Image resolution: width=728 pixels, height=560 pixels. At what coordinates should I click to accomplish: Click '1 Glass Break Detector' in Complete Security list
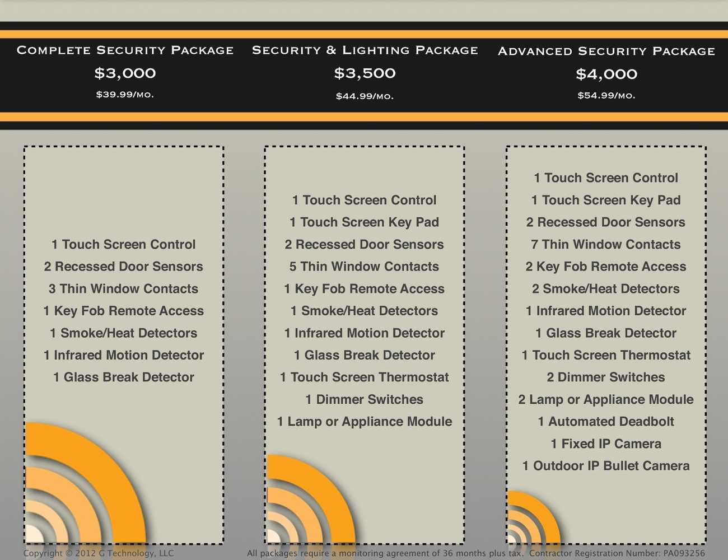click(x=124, y=377)
